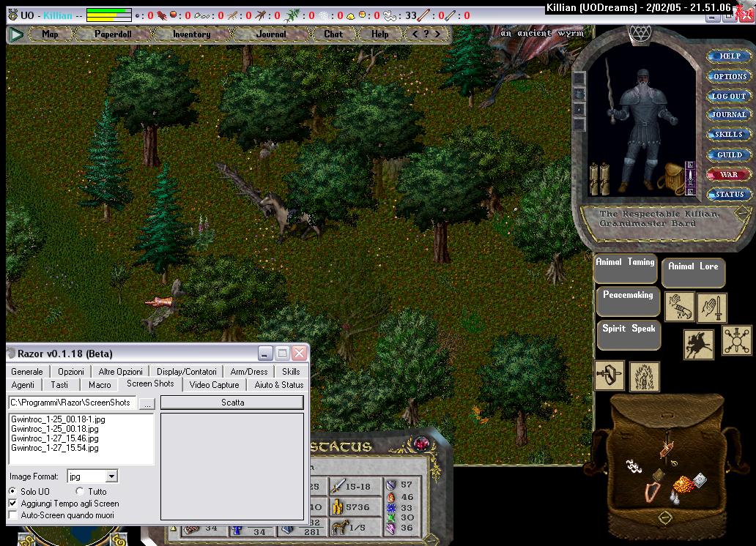Click the flaming figure spell icon
Viewport: 756px width, 546px height.
point(644,376)
